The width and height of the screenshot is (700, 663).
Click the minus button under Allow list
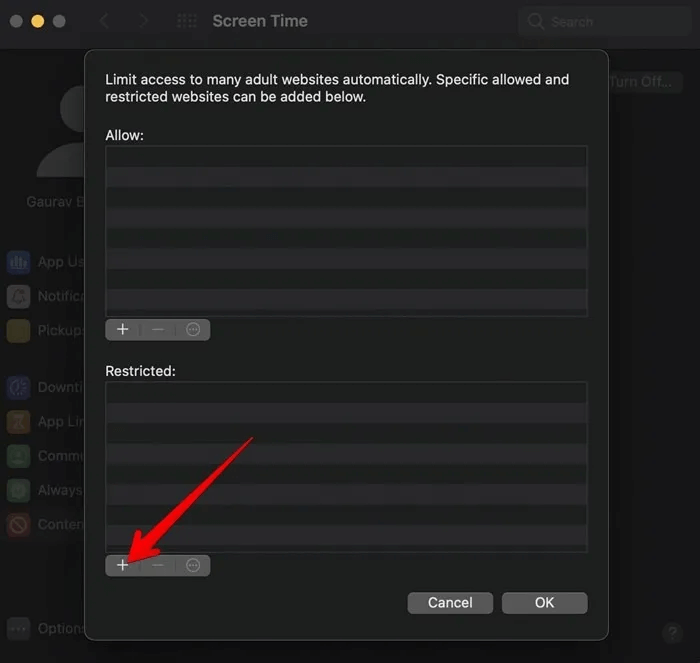[158, 329]
